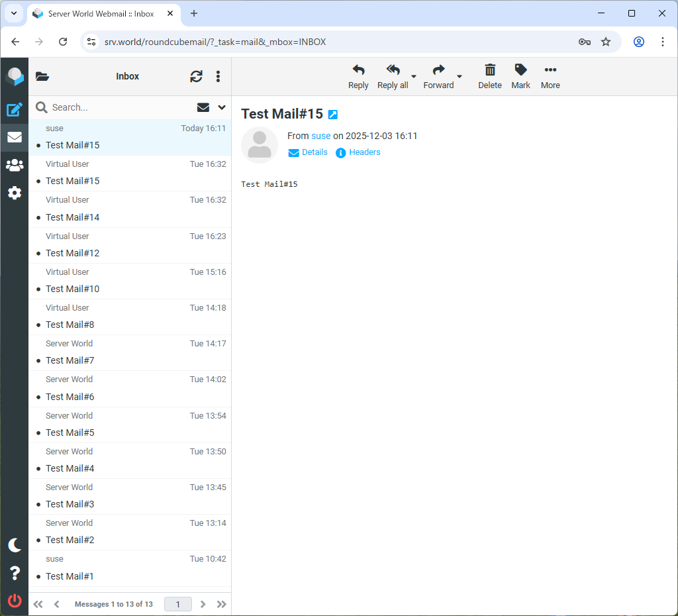Show message Headers link
The image size is (678, 616).
click(x=364, y=152)
